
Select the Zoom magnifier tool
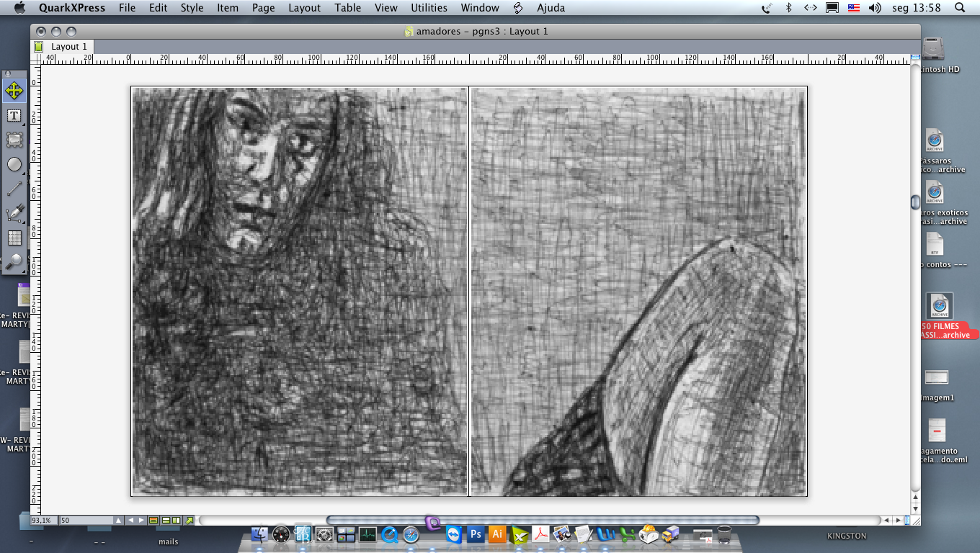pyautogui.click(x=14, y=262)
